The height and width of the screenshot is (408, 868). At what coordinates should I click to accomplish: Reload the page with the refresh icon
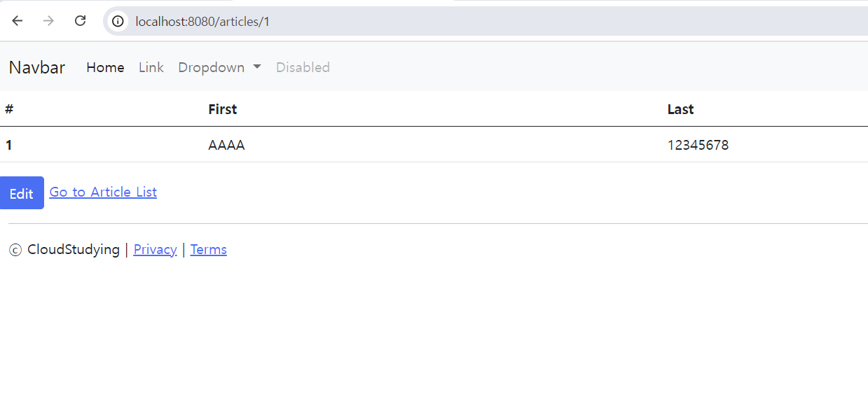(x=81, y=21)
